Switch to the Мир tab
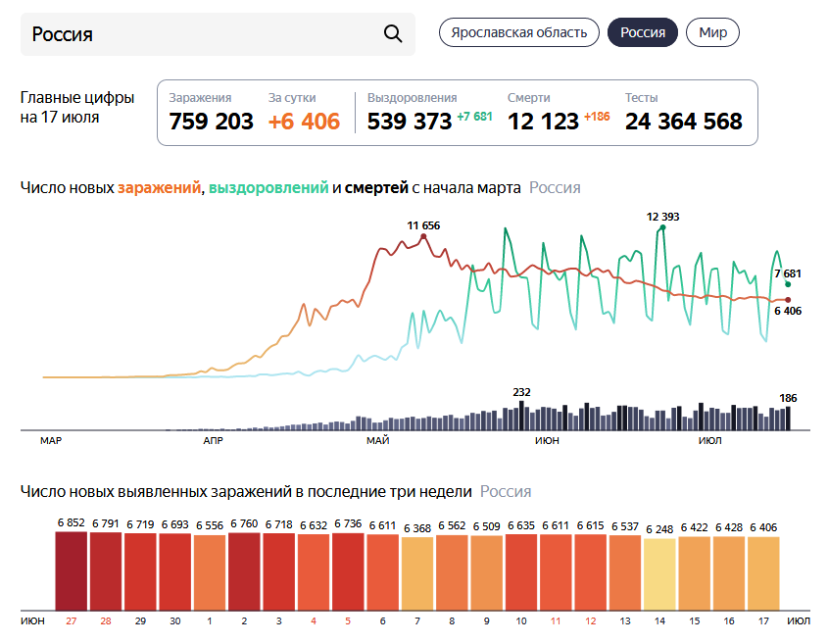The width and height of the screenshot is (828, 644). pos(712,32)
